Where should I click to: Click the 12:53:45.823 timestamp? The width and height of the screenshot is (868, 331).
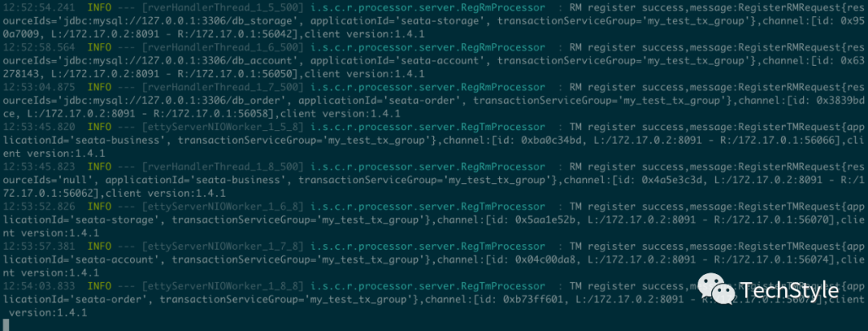click(39, 166)
